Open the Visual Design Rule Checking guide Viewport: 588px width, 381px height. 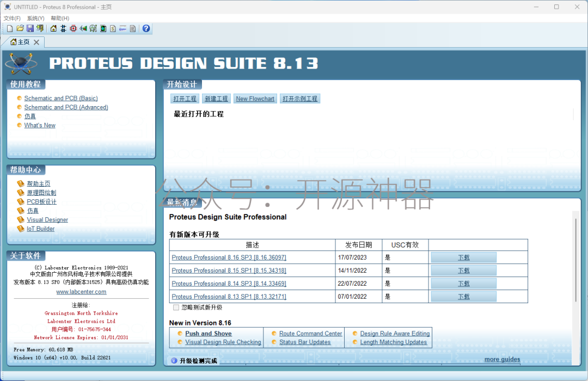pos(223,342)
